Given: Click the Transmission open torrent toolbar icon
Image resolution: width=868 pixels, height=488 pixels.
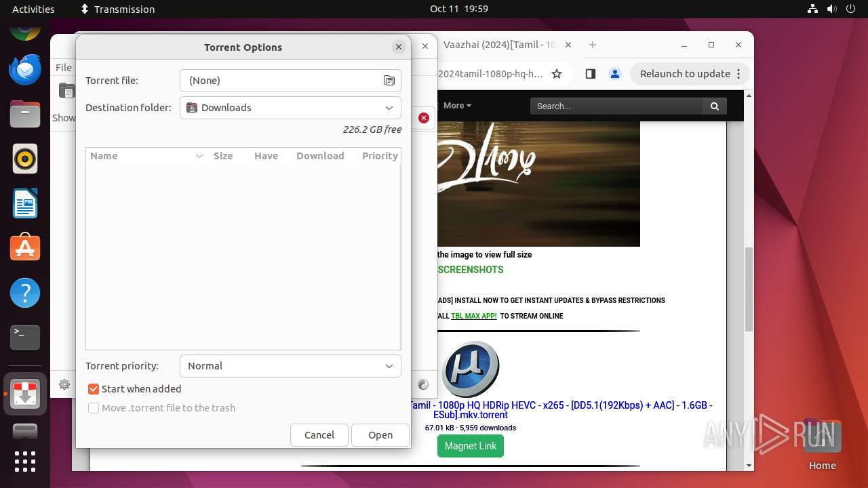Looking at the screenshot, I should [66, 90].
